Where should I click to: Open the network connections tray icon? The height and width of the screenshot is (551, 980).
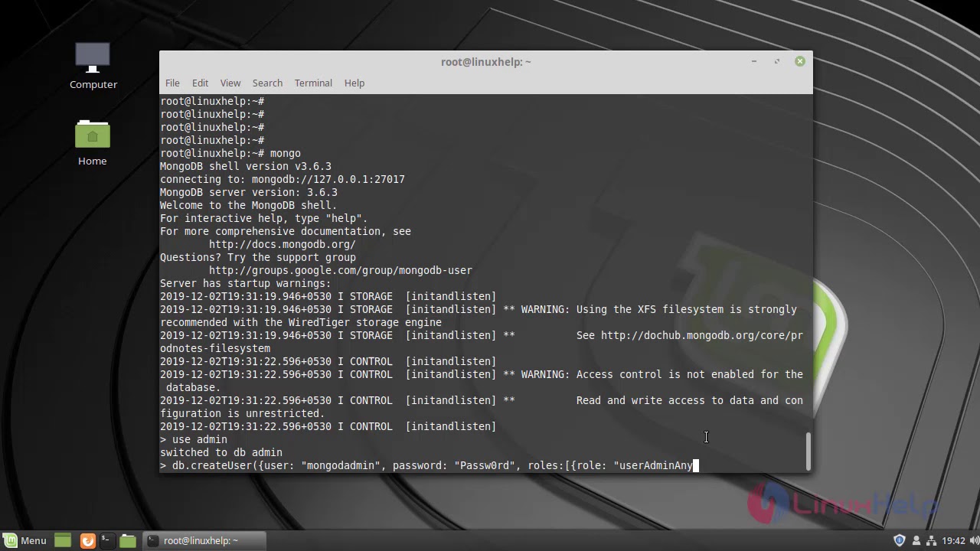point(933,540)
